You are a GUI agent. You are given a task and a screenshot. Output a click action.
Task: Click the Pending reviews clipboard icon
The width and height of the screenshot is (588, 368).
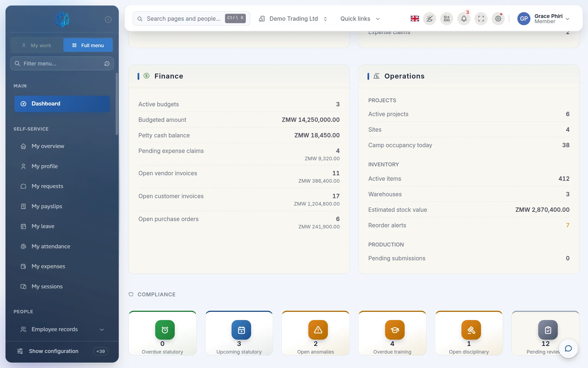coord(548,330)
